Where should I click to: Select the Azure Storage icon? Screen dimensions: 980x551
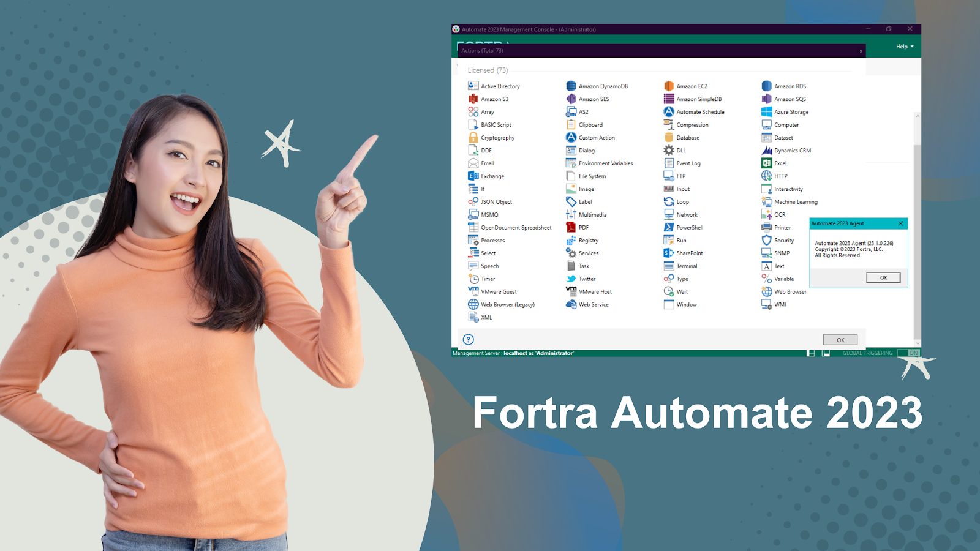[766, 112]
